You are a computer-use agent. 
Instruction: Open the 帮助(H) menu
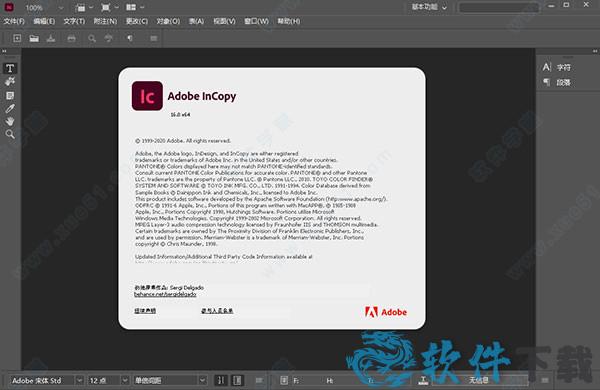[x=289, y=21]
